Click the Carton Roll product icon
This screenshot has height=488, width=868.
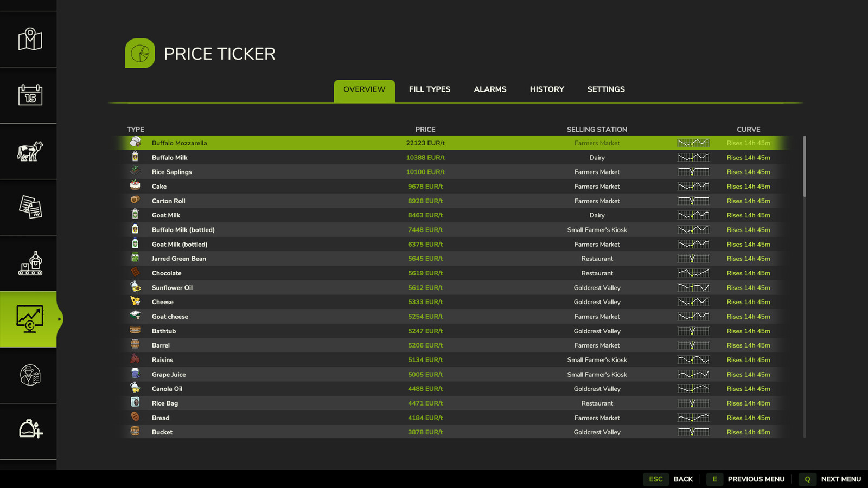[135, 200]
